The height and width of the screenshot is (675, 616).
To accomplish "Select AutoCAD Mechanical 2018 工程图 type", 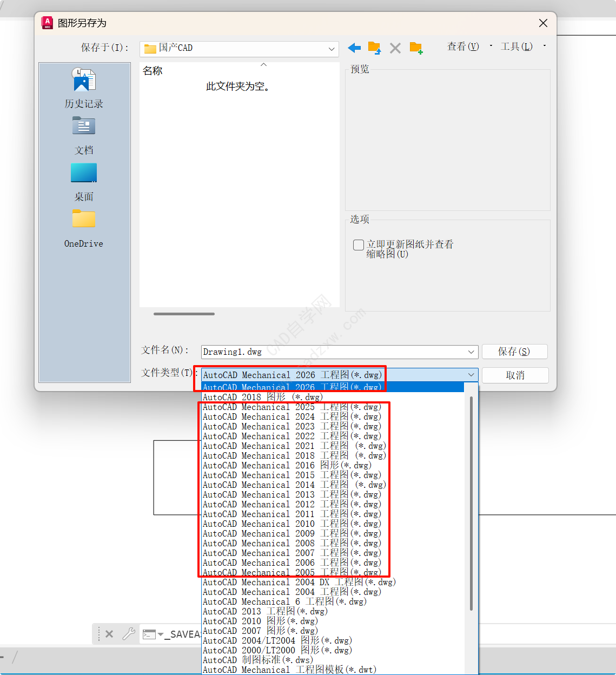I will point(333,455).
